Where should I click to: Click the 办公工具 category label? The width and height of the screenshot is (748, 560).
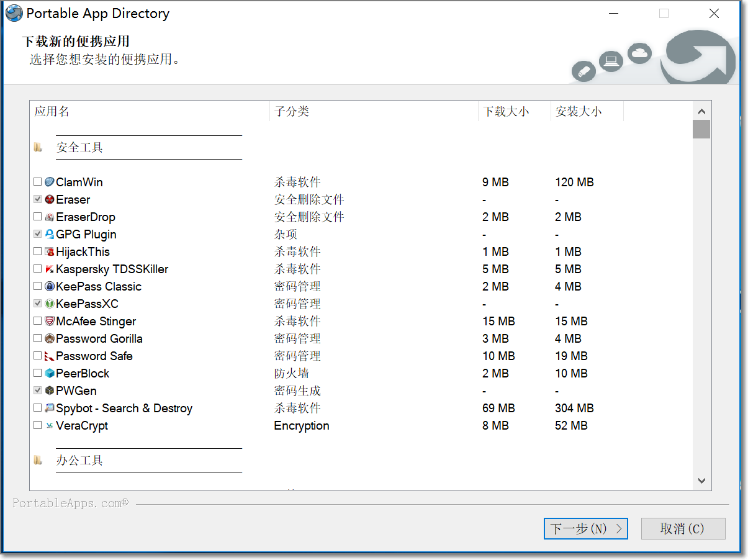coord(79,460)
